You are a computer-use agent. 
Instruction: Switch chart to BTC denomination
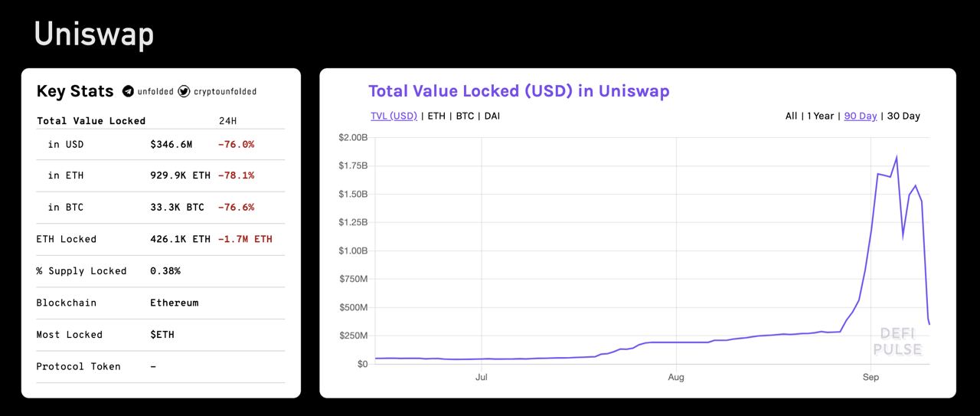tap(465, 116)
